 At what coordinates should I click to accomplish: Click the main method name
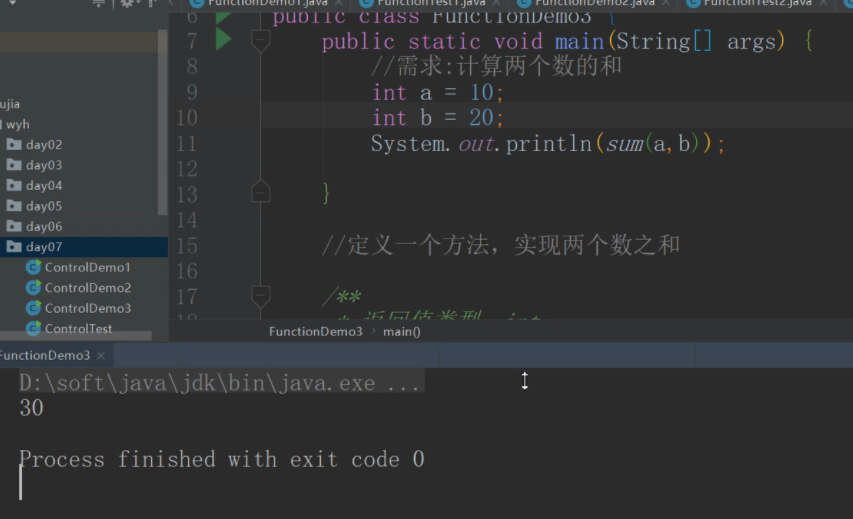point(579,41)
